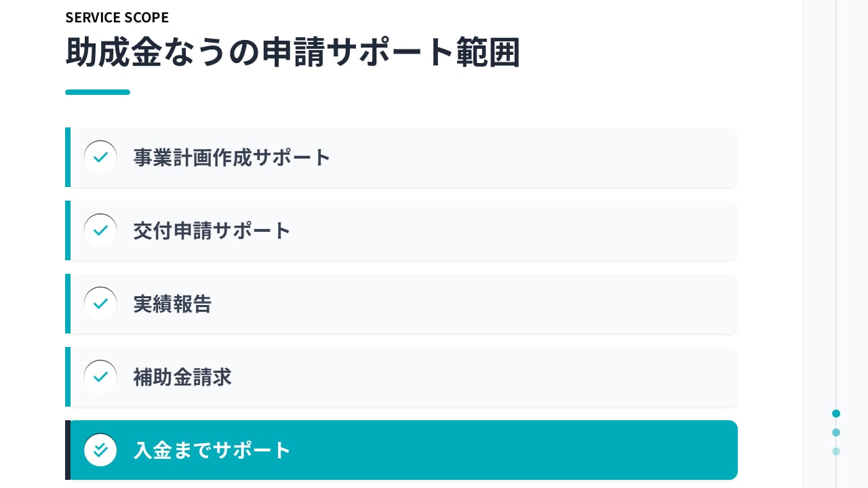Click the checkmark icon beside 事業計画作成サポート
The height and width of the screenshot is (488, 868).
100,157
